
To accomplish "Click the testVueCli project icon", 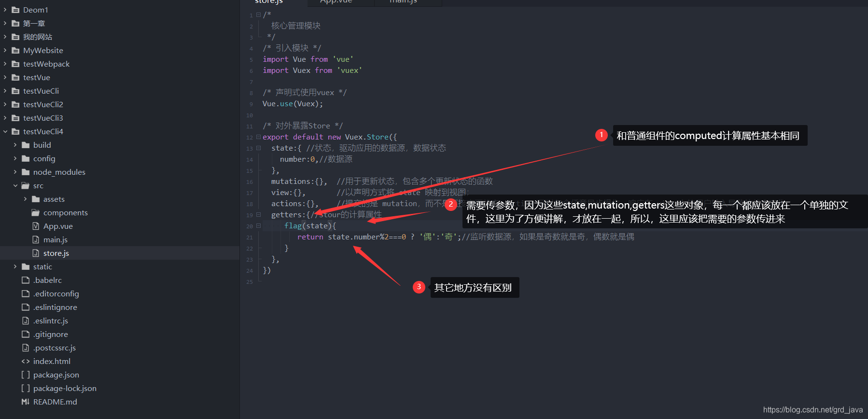I will 15,91.
